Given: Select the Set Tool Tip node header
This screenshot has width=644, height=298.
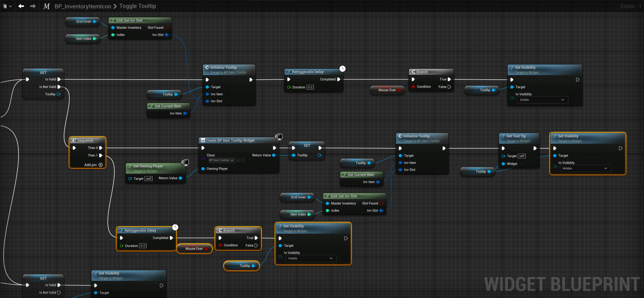Looking at the screenshot, I should click(516, 136).
